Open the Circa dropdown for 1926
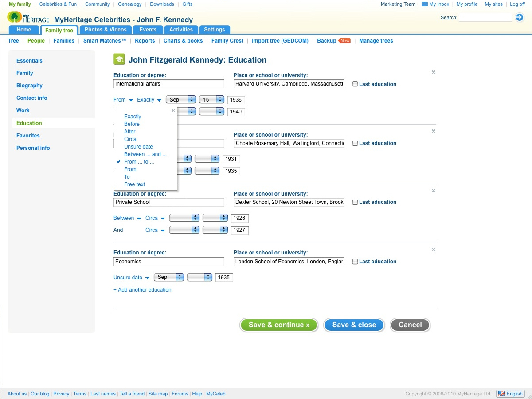 pos(155,218)
